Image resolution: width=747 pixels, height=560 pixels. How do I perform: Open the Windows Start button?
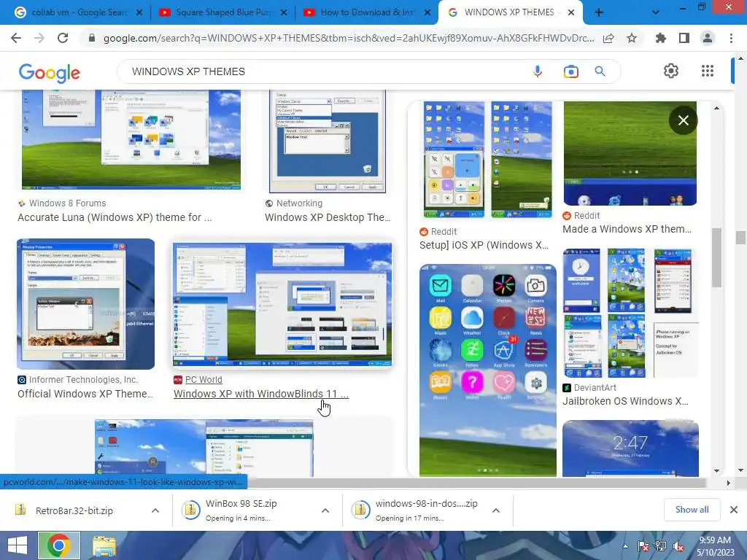click(18, 545)
